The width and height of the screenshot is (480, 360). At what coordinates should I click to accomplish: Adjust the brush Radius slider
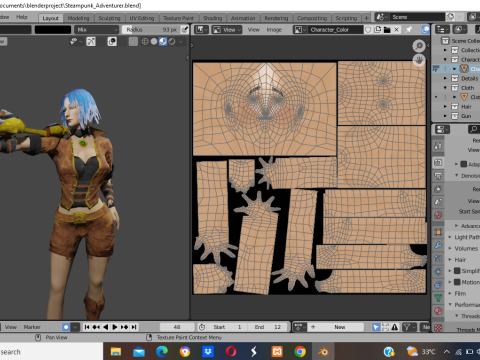pos(151,30)
